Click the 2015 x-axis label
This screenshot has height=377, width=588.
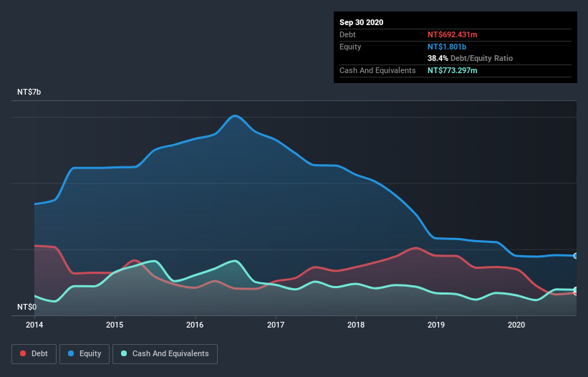(x=115, y=325)
